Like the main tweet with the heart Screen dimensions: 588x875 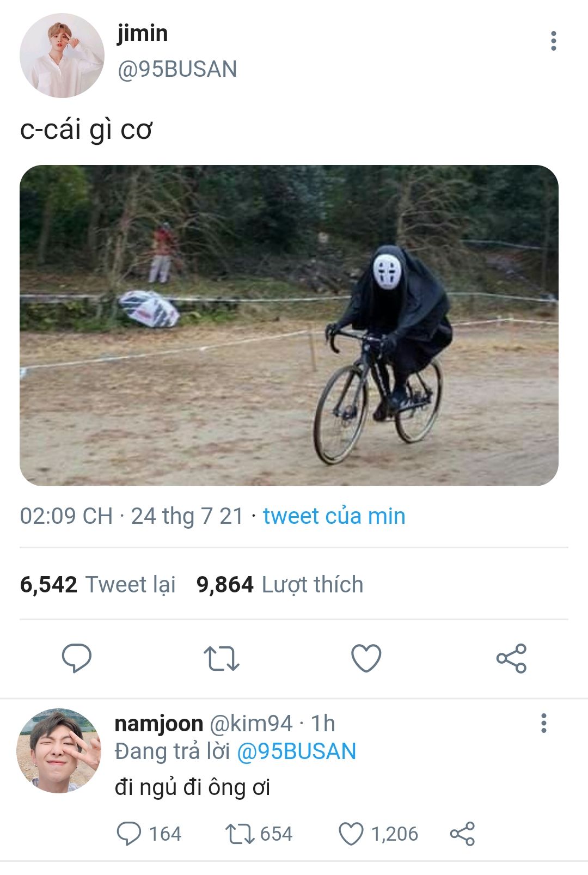(x=366, y=658)
